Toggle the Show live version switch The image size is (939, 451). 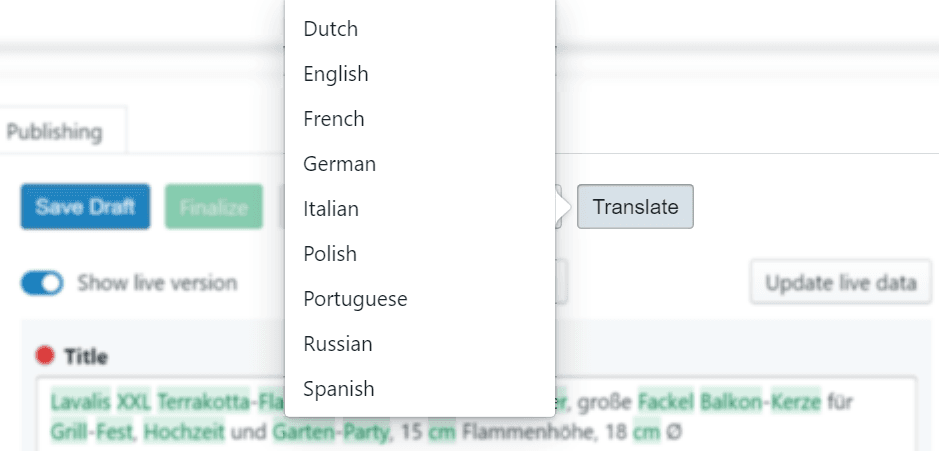[x=42, y=283]
